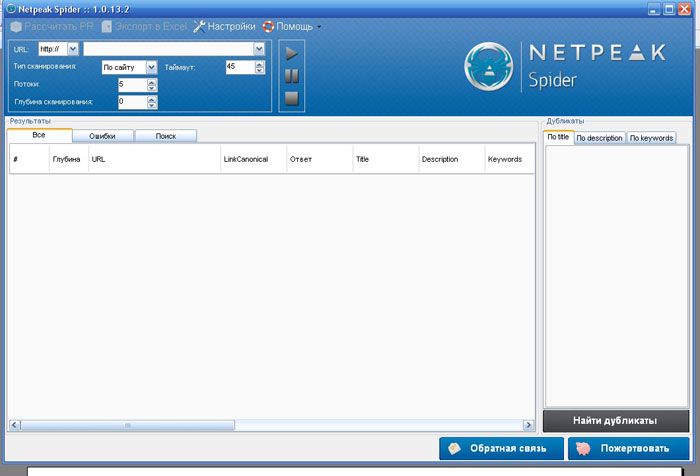Image resolution: width=700 pixels, height=476 pixels.
Task: Switch to the Ошибки tab
Action: [103, 135]
